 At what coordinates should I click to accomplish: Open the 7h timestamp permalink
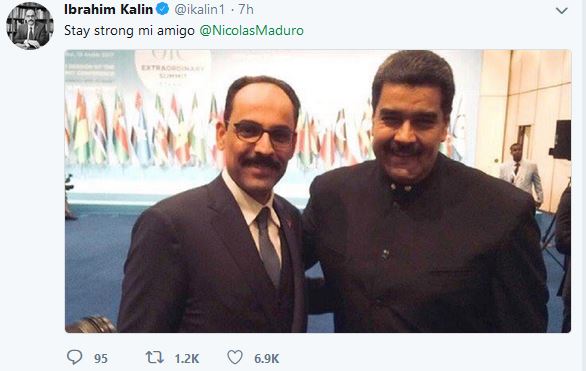pos(246,10)
